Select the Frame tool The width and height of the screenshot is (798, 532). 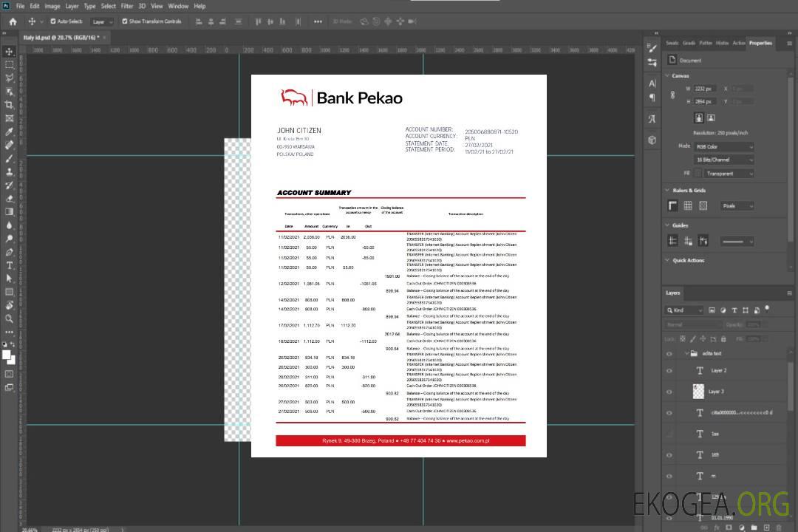coord(9,118)
